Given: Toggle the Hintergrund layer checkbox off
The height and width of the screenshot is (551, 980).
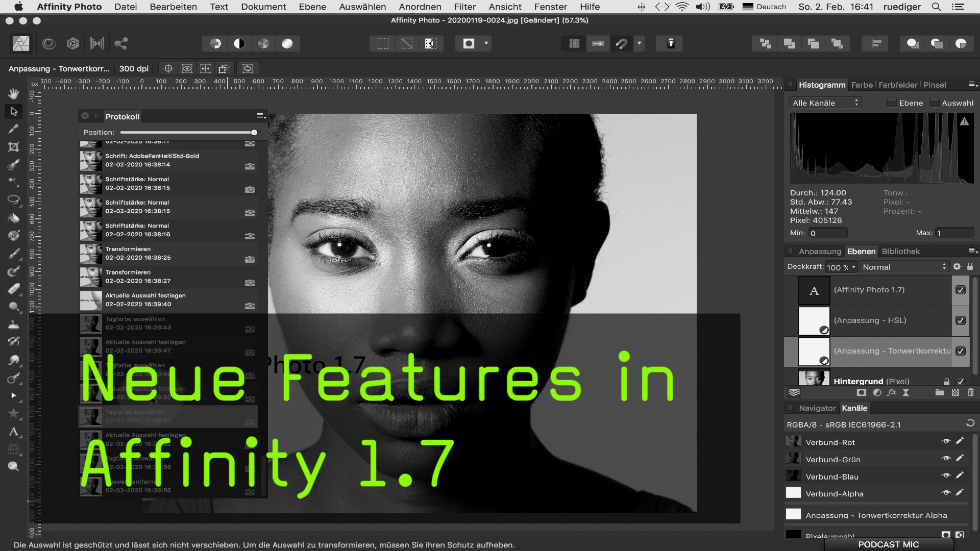Looking at the screenshot, I should (x=961, y=382).
